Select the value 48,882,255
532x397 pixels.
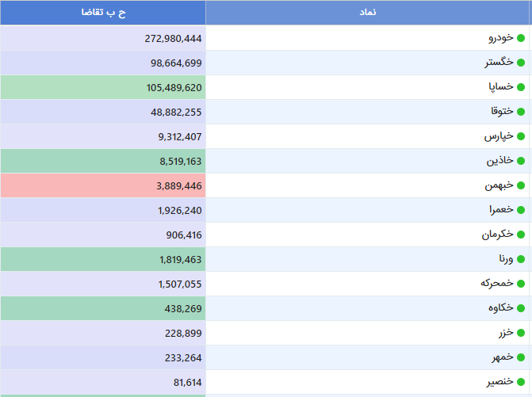pyautogui.click(x=176, y=113)
